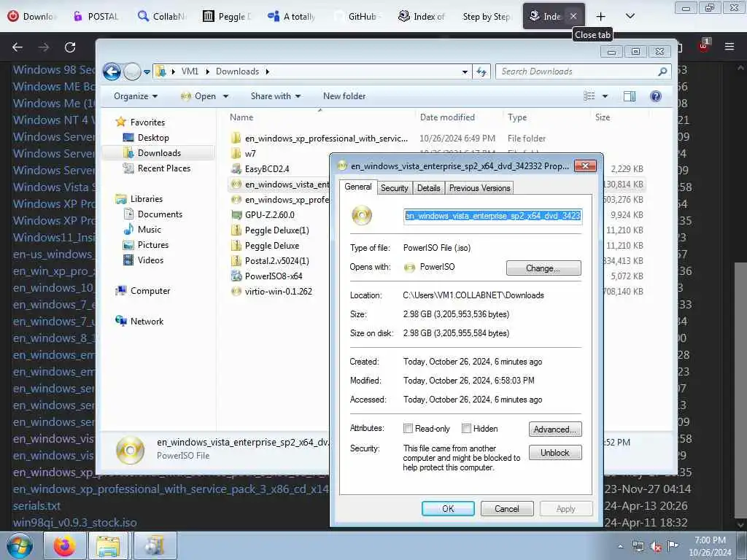The width and height of the screenshot is (747, 560).
Task: Select the EasyBCD2.4 file
Action: (x=267, y=169)
